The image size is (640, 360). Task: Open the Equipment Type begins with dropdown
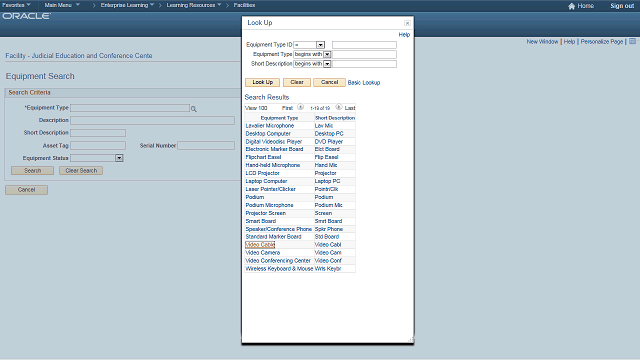click(327, 54)
